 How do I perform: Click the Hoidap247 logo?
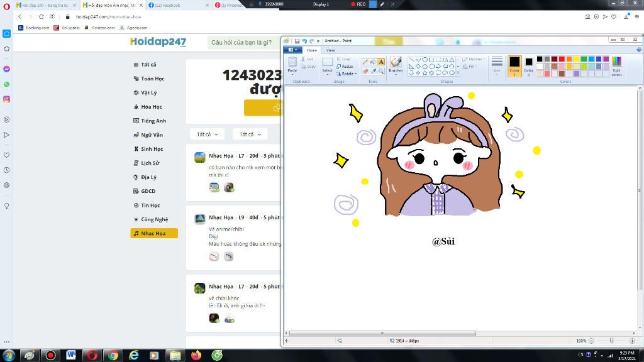coord(158,42)
